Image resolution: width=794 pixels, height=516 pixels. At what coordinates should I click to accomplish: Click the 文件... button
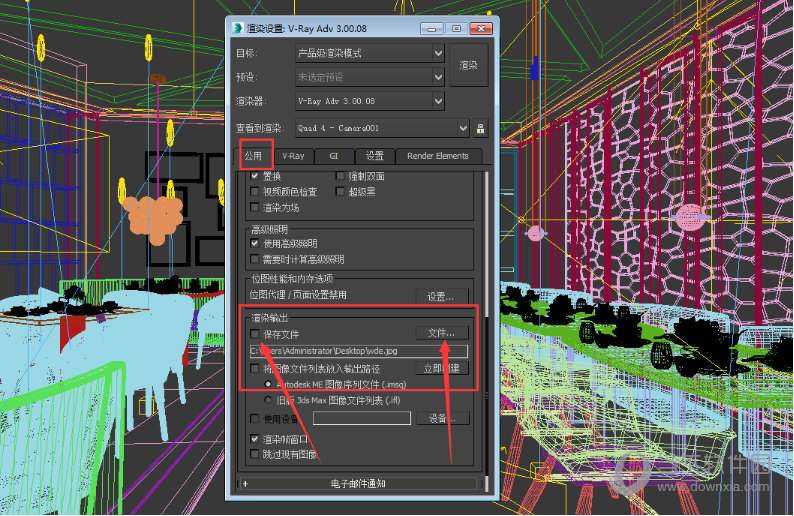click(441, 333)
